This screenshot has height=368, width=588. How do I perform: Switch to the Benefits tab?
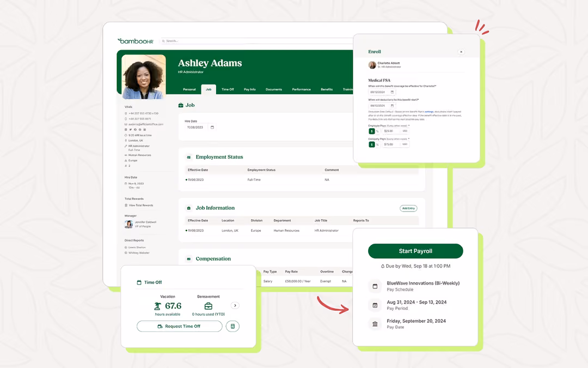(x=327, y=89)
